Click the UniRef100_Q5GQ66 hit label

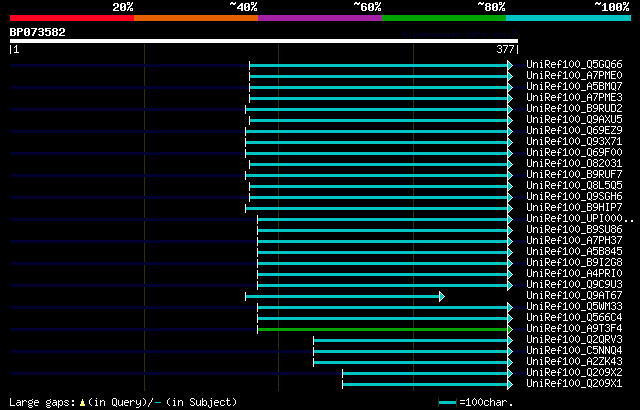[x=574, y=64]
